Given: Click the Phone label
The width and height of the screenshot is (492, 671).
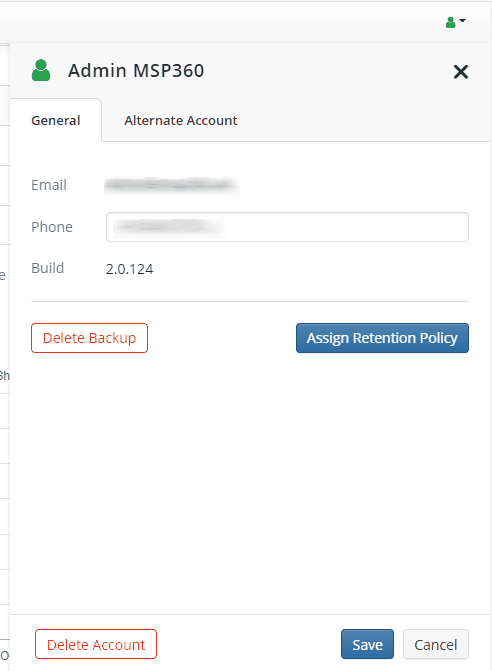Looking at the screenshot, I should coord(52,227).
